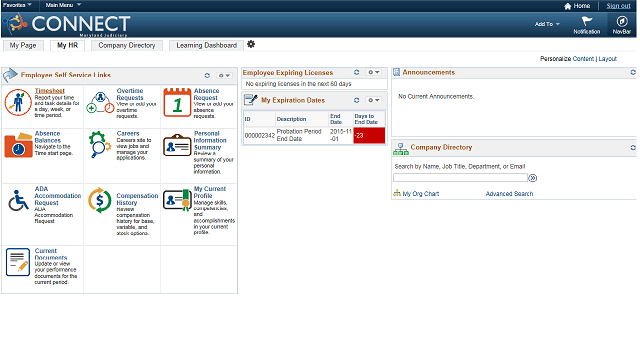This screenshot has height=360, width=640.
Task: Click the Days to End Date column header
Action: click(366, 119)
